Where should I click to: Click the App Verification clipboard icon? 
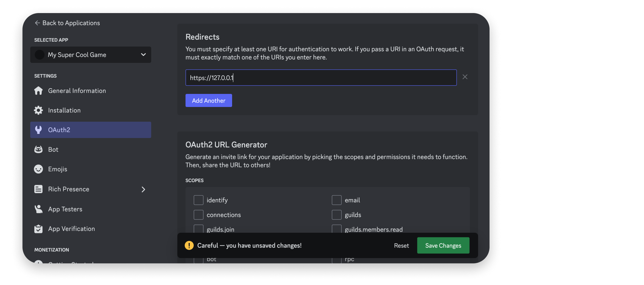click(38, 229)
